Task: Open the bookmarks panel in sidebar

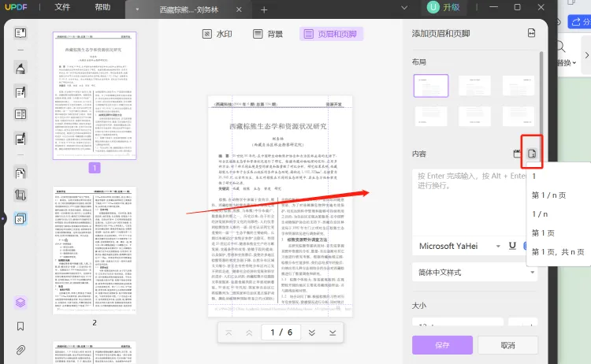Action: [x=20, y=326]
